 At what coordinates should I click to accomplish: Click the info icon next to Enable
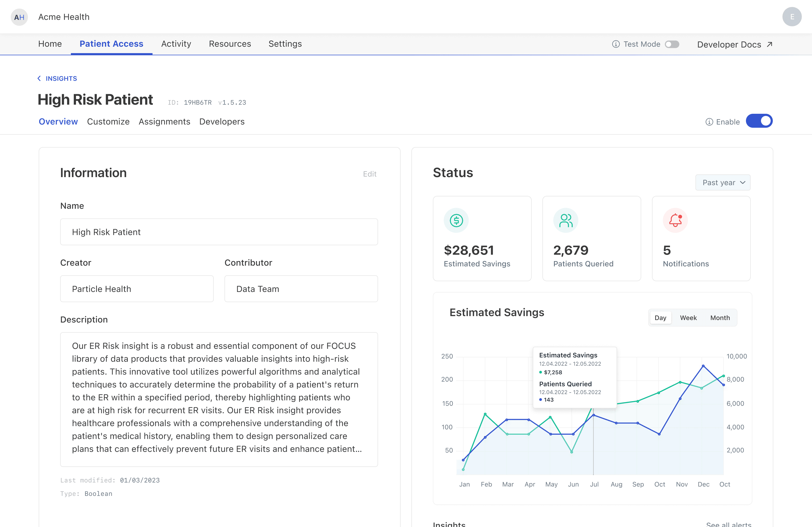click(x=709, y=122)
